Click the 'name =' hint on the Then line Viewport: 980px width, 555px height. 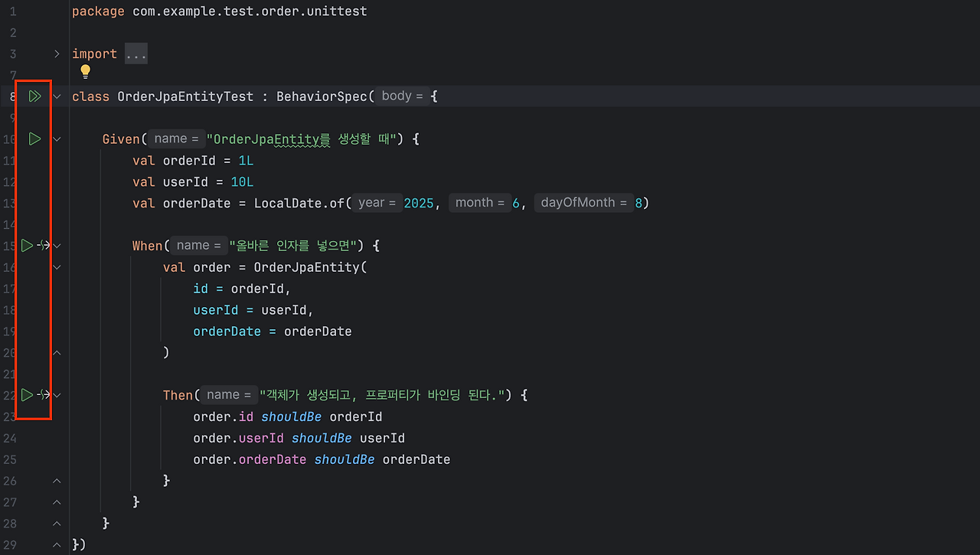point(230,395)
